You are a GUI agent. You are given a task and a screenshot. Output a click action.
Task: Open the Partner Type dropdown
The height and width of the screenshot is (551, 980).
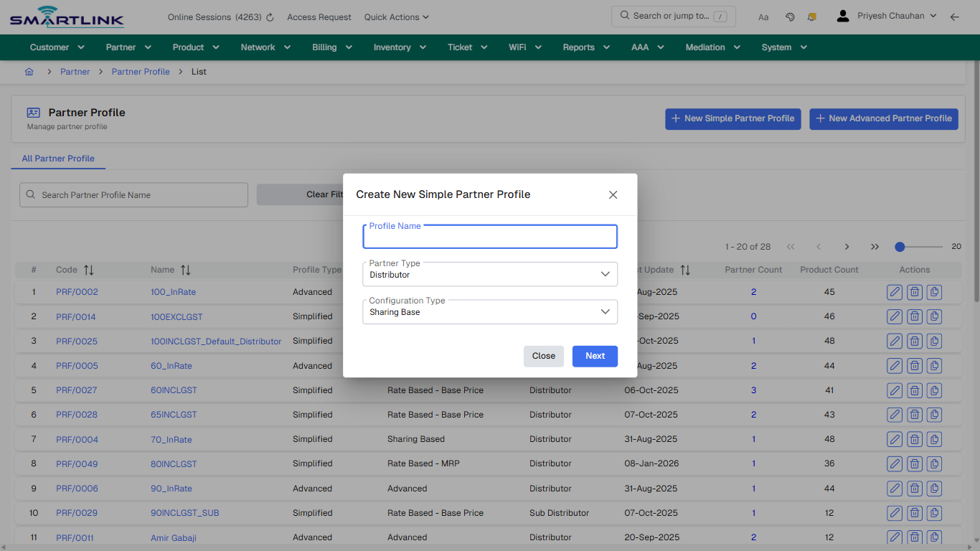(x=603, y=274)
